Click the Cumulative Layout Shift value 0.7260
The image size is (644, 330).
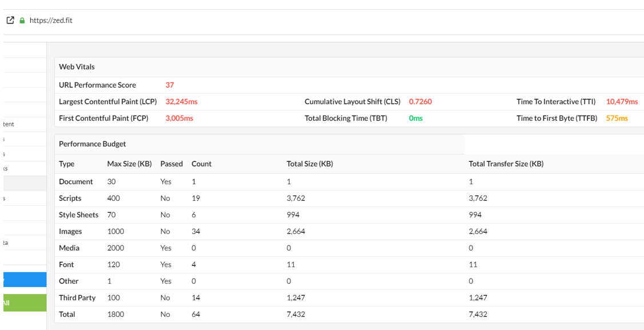pyautogui.click(x=420, y=102)
